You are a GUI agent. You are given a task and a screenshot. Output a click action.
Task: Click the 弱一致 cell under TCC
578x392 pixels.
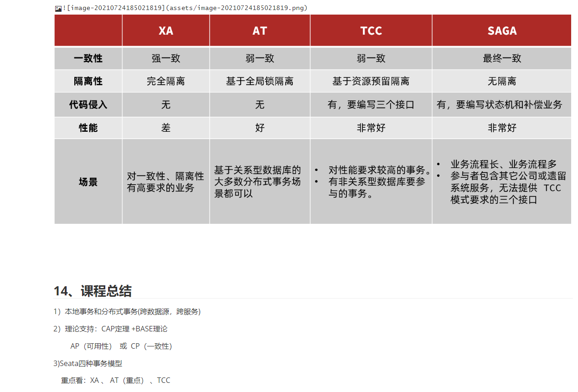[x=371, y=58]
